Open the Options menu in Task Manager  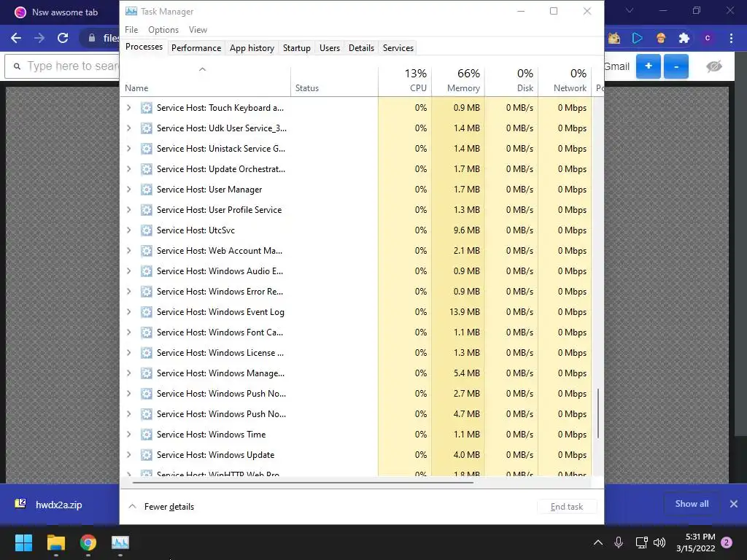point(163,29)
